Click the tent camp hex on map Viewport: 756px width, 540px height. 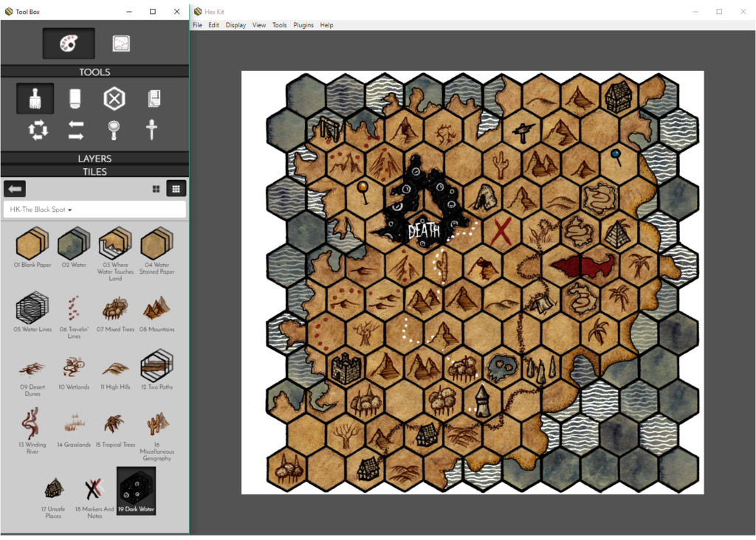[541, 300]
